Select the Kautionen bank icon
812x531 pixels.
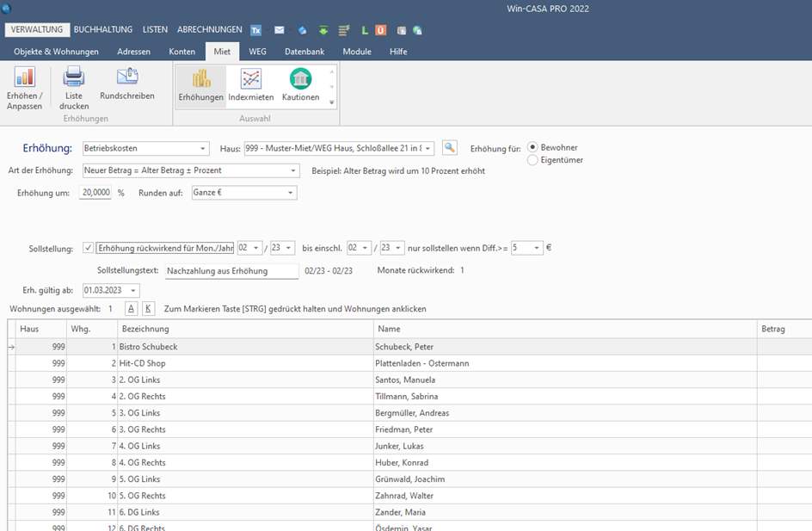(300, 78)
